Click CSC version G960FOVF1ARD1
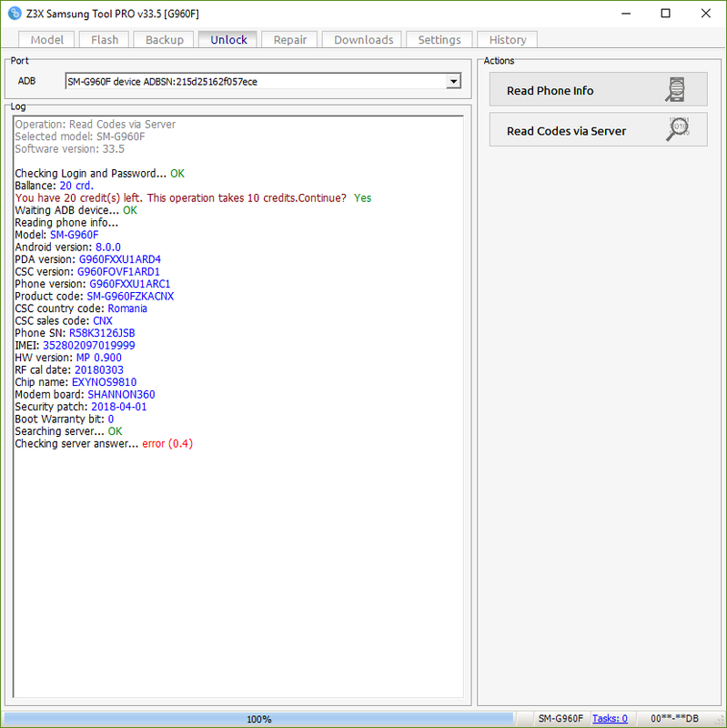 [x=118, y=271]
